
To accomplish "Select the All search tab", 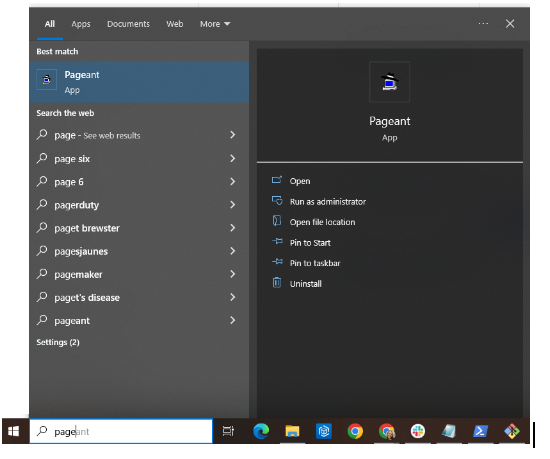I will pos(49,24).
